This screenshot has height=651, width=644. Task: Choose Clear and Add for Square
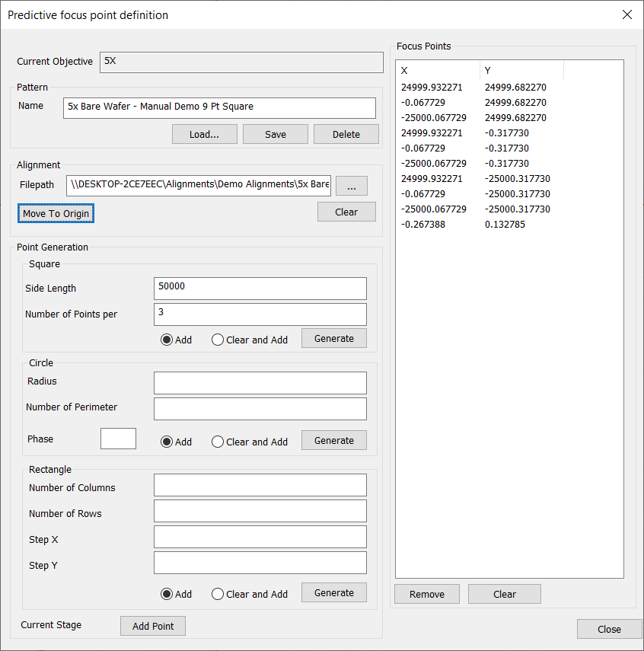218,340
